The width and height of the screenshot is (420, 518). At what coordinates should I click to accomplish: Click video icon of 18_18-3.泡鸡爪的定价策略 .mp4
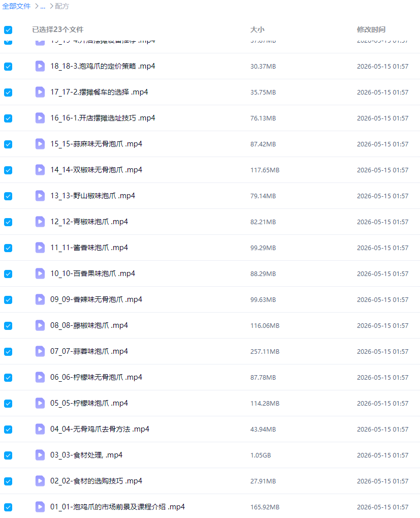click(x=40, y=67)
